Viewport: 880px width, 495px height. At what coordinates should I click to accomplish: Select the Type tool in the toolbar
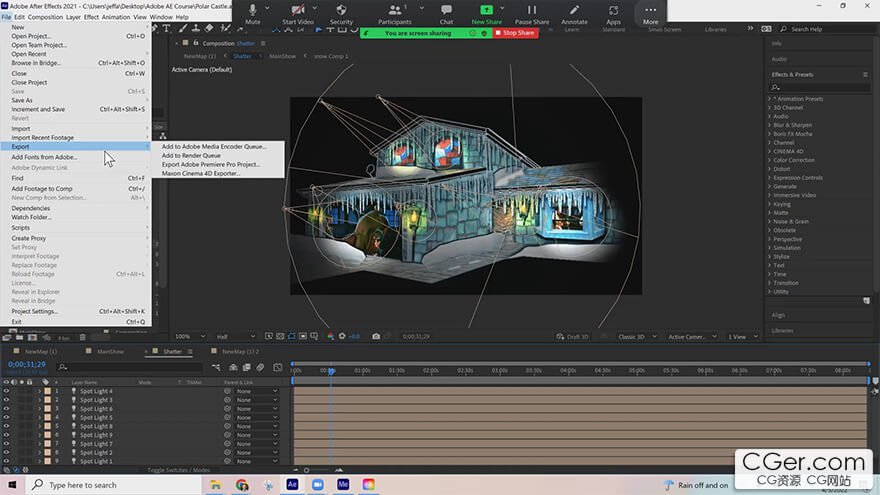coord(167,28)
